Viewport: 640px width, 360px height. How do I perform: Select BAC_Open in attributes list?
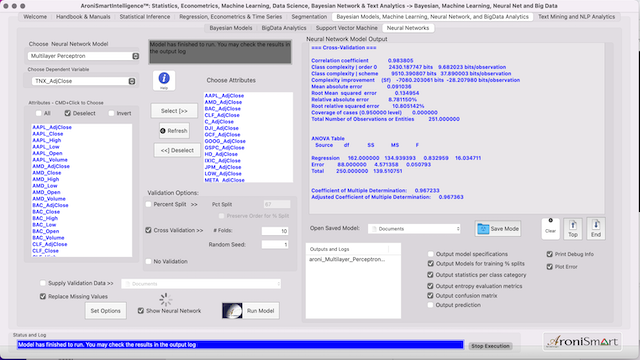pos(46,231)
